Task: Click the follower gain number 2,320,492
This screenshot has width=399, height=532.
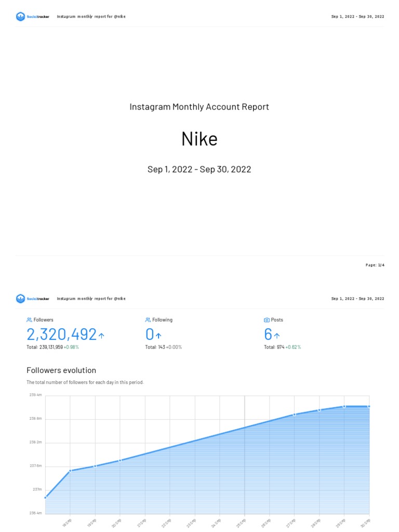Action: pos(61,335)
